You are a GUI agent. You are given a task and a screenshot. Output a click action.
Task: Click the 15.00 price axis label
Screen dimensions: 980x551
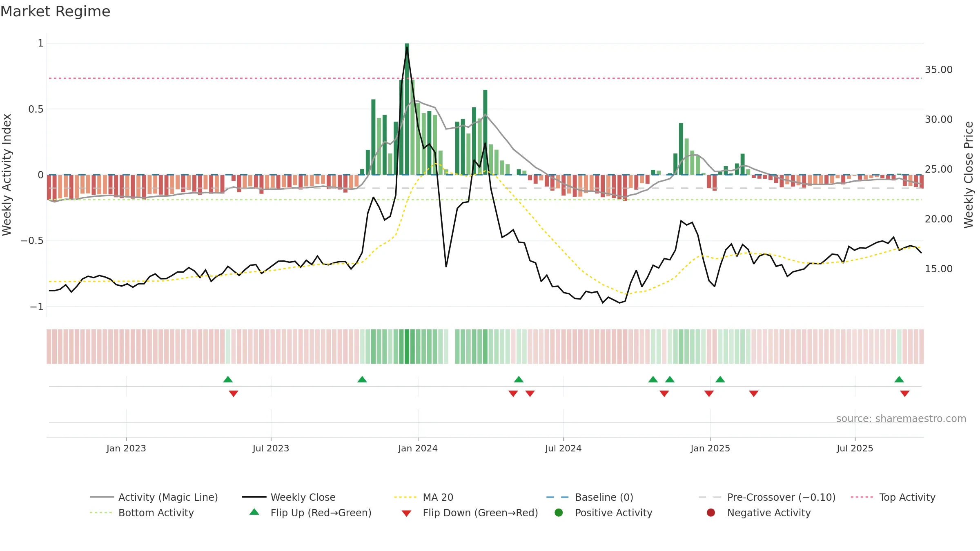pyautogui.click(x=939, y=269)
